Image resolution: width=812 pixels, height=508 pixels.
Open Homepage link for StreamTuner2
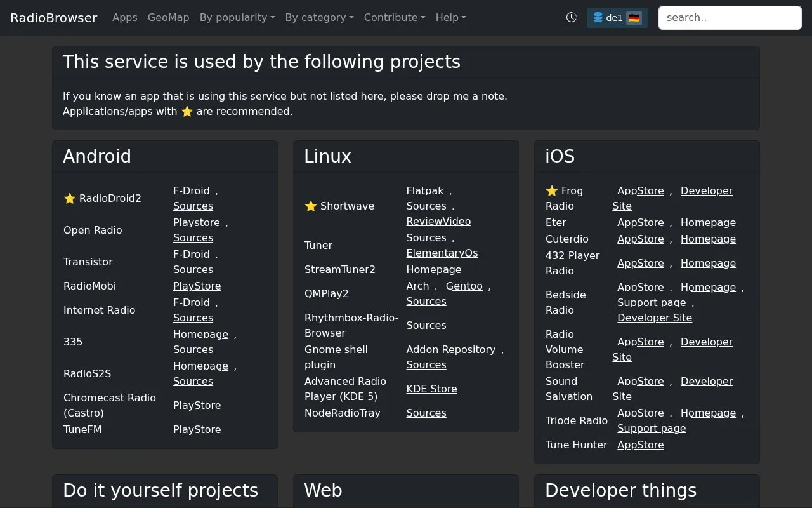(x=434, y=270)
